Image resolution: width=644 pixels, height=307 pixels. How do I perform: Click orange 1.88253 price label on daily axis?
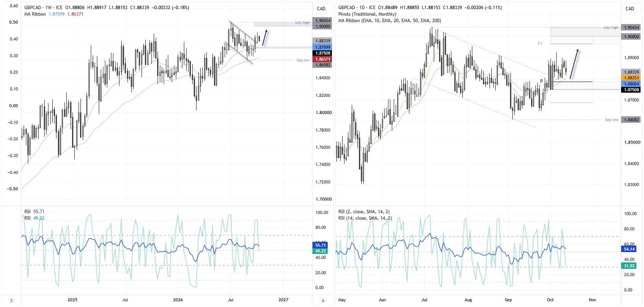coord(631,78)
